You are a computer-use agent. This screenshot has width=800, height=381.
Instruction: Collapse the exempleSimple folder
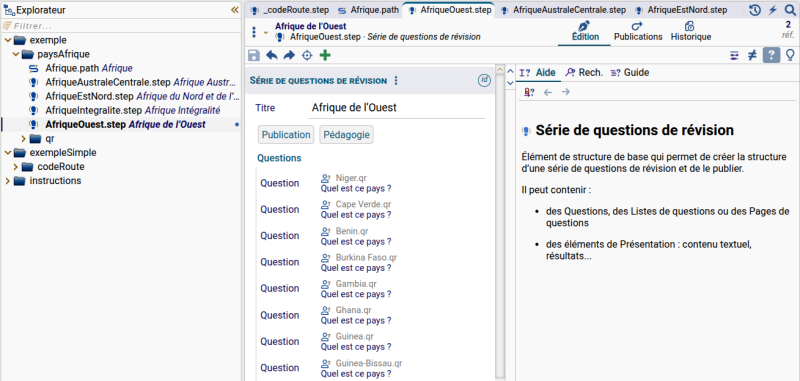(x=7, y=153)
